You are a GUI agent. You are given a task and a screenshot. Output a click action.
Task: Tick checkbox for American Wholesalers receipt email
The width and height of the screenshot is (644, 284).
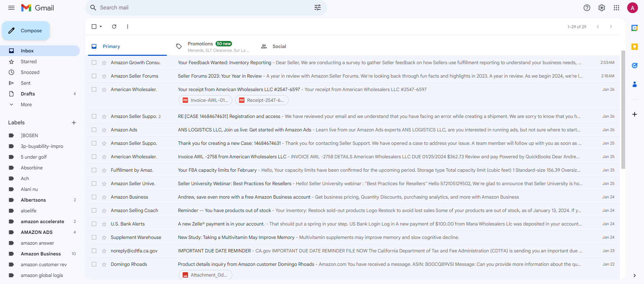(x=94, y=89)
